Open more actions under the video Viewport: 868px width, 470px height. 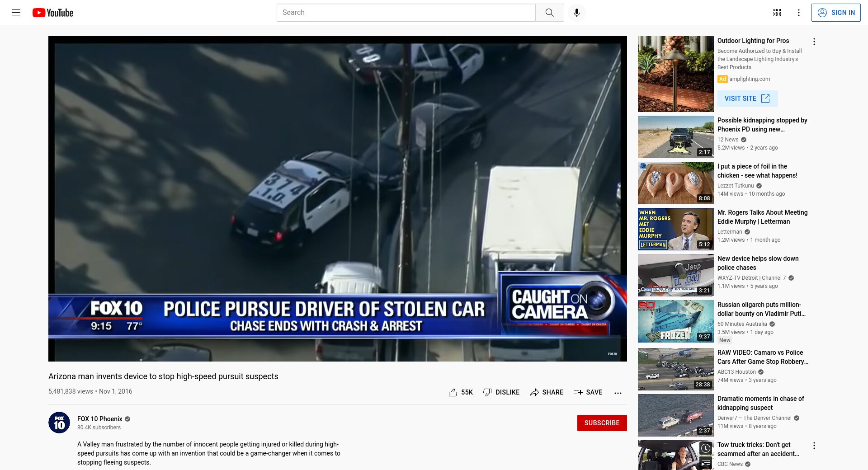click(618, 393)
